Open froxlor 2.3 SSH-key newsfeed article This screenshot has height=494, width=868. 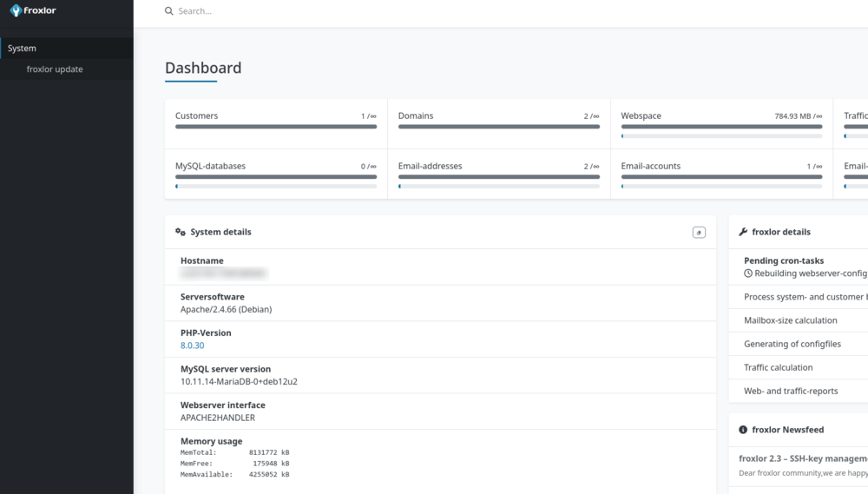(803, 458)
